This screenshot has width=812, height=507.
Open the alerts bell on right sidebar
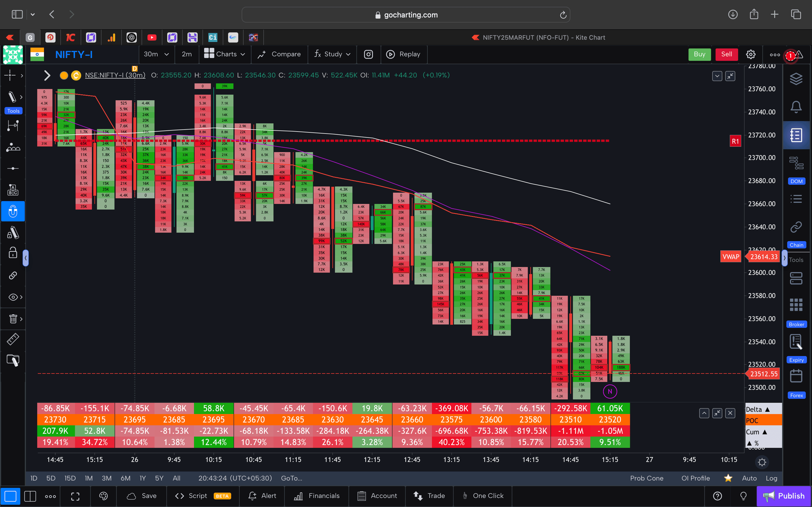[x=797, y=107]
